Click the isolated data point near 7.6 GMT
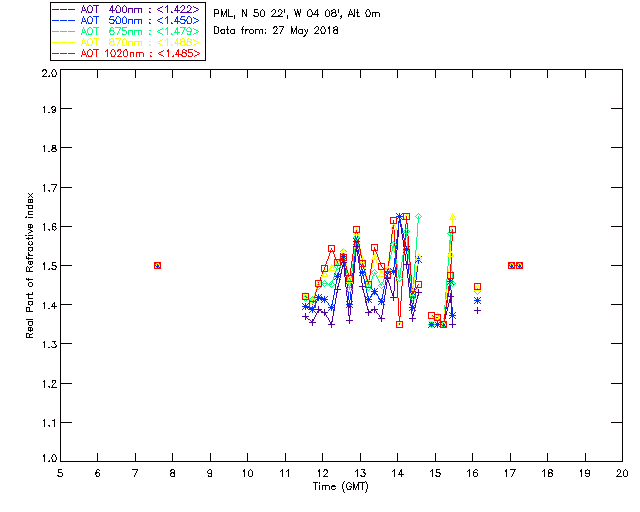Screen dimensions: 640x512 click(x=158, y=265)
